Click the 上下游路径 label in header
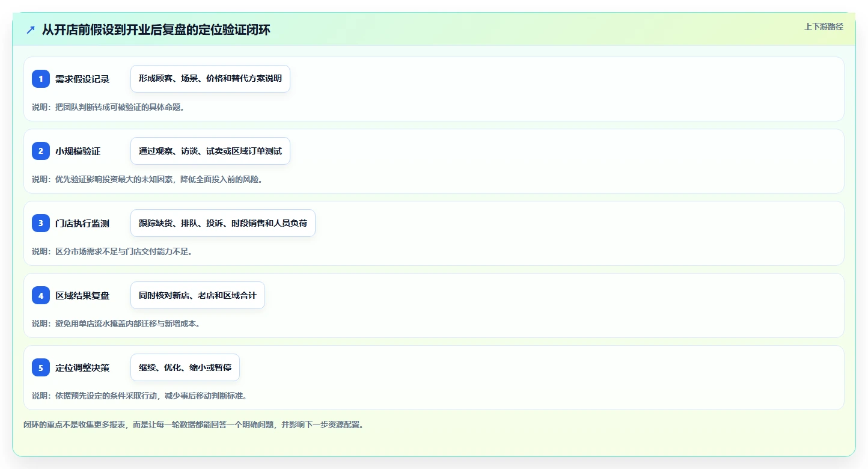868x469 pixels. click(x=824, y=26)
